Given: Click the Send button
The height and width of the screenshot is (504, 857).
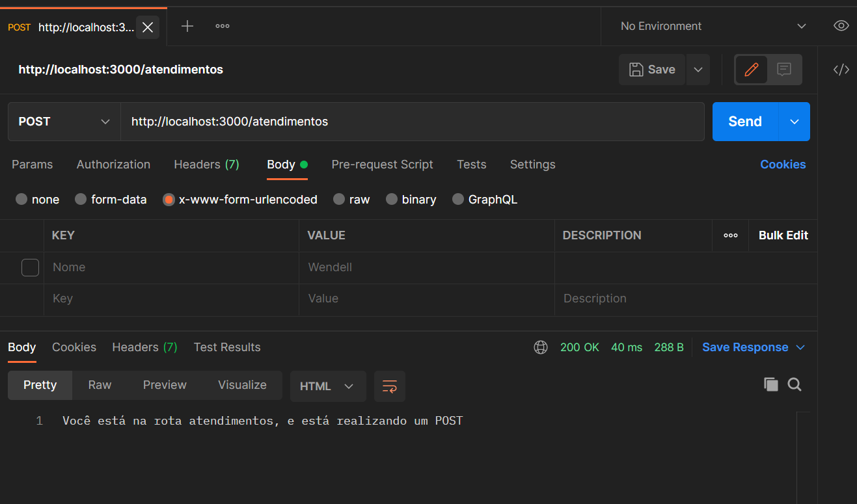Looking at the screenshot, I should tap(745, 122).
